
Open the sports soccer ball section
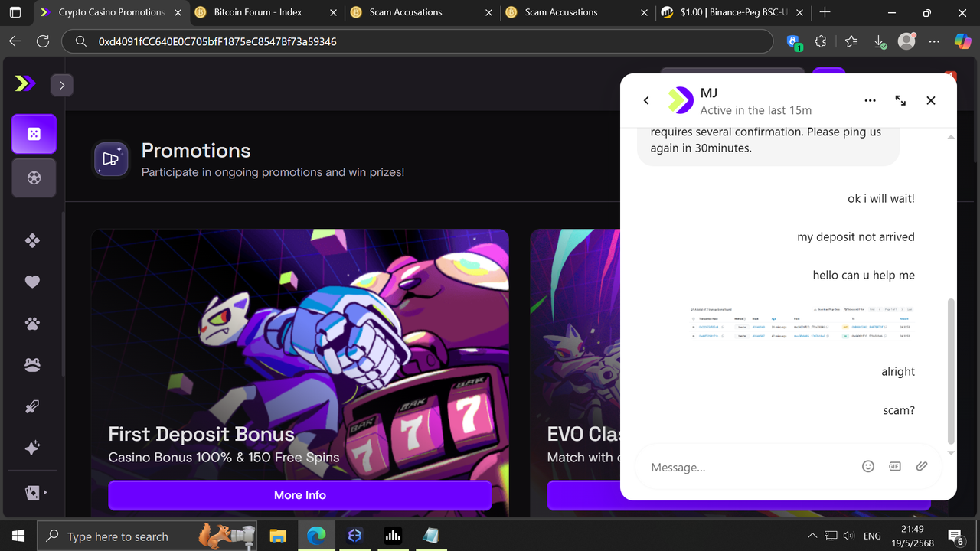(x=34, y=178)
